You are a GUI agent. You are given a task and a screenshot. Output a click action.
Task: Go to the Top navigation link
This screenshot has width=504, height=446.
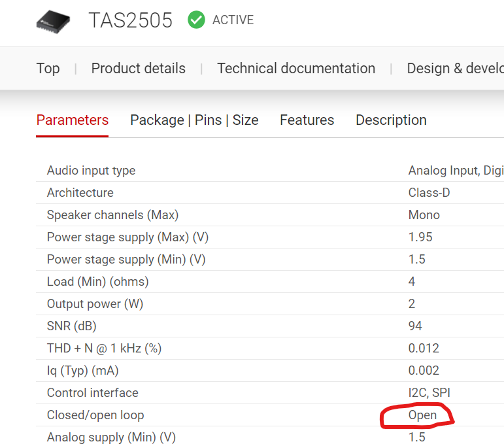tap(48, 69)
